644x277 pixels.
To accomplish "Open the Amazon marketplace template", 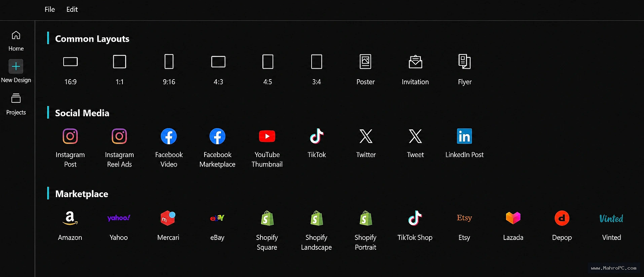I will (x=70, y=225).
